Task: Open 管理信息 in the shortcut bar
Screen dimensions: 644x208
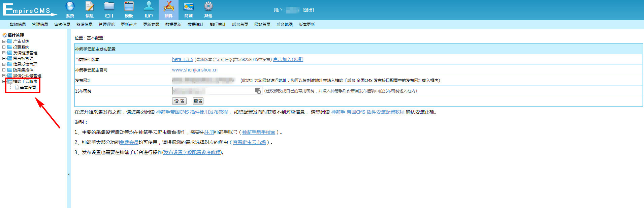Action: click(x=40, y=24)
